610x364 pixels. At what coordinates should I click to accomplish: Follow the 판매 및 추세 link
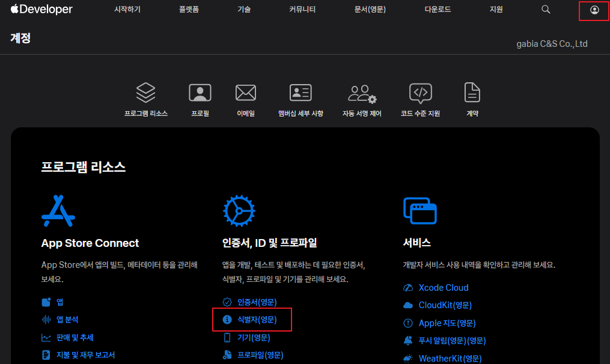coord(75,338)
